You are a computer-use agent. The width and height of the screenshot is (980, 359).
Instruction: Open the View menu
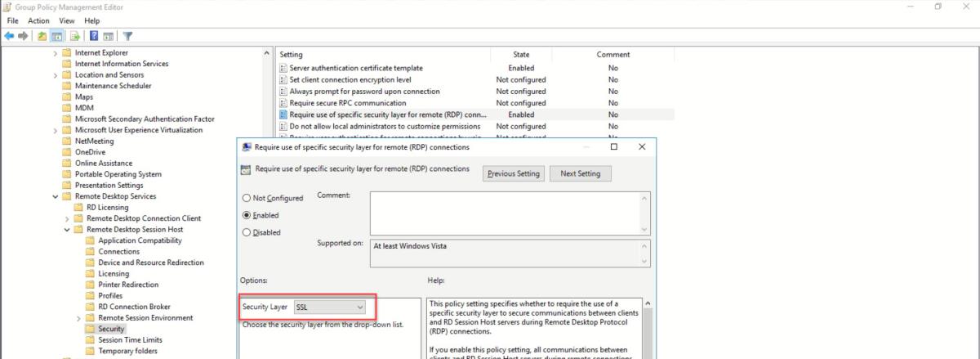(67, 20)
